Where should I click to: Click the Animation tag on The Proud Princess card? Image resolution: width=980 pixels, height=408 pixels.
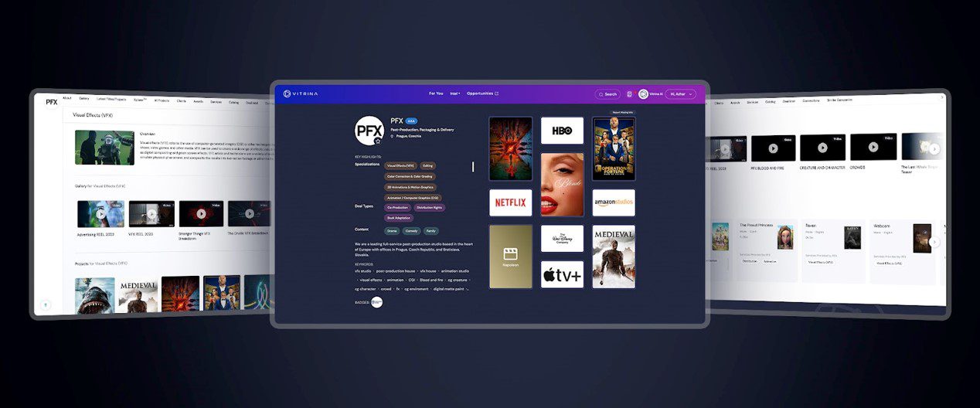[x=770, y=261]
